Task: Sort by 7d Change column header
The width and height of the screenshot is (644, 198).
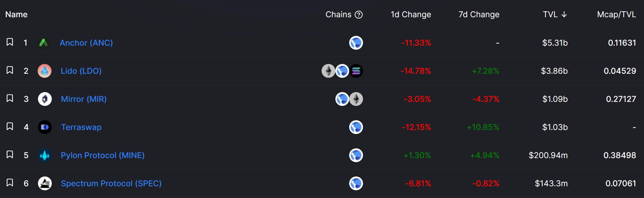Action: [x=479, y=15]
